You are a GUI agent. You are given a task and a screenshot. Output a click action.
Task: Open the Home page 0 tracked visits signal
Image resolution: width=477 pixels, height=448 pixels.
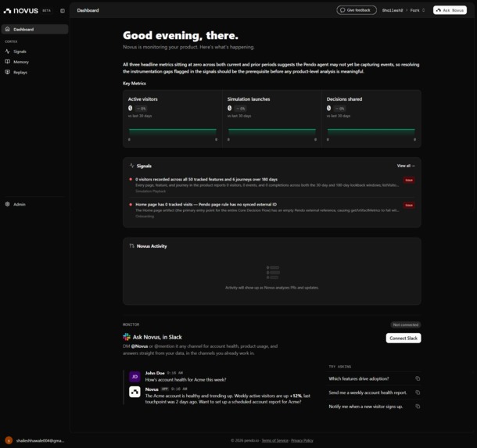tap(271, 210)
